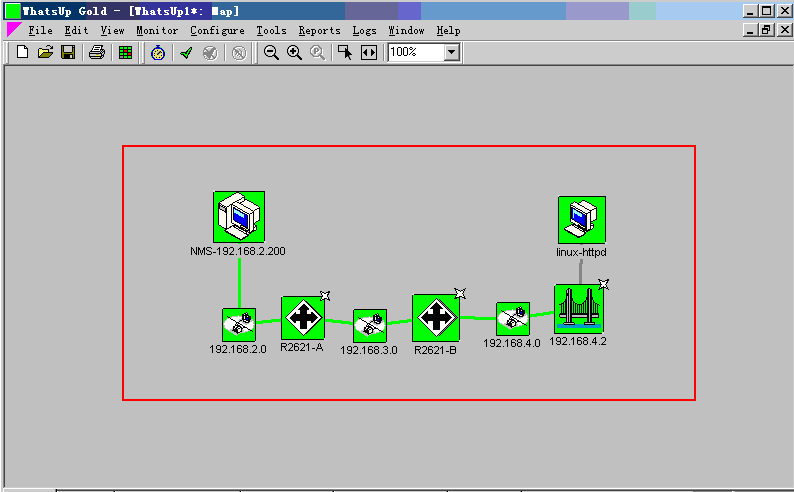This screenshot has height=492, width=794.
Task: Click the grayed crossed-circle toolbar icon
Action: click(x=239, y=53)
